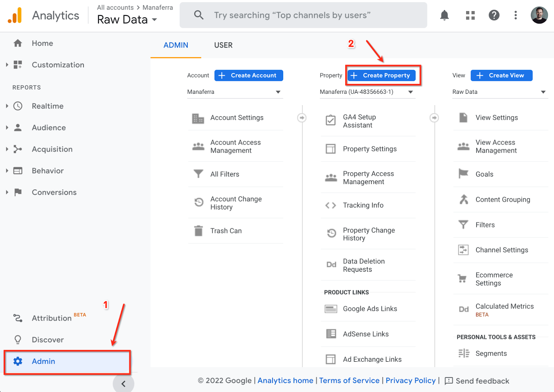Open the Raw Data view dropdown
554x392 pixels.
click(500, 92)
